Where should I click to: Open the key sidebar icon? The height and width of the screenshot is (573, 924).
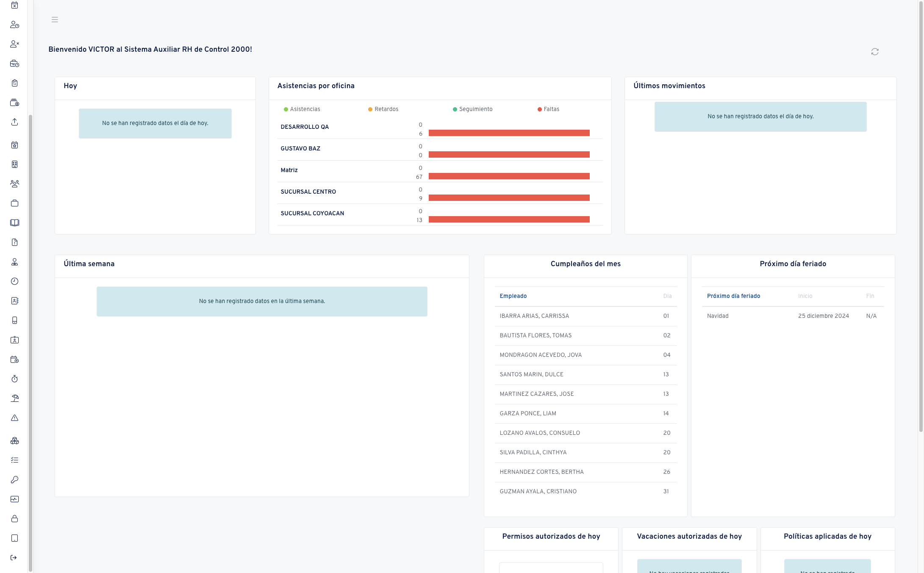point(14,480)
